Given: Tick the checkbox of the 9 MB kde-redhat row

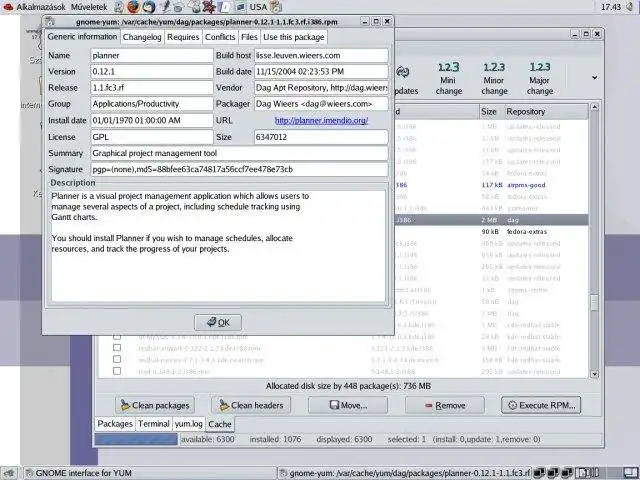Looking at the screenshot, I should tap(117, 348).
